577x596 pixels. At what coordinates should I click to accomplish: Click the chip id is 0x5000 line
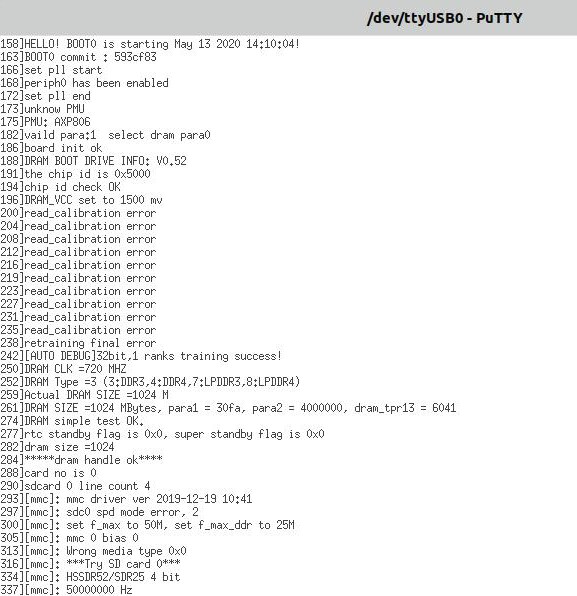(75, 174)
